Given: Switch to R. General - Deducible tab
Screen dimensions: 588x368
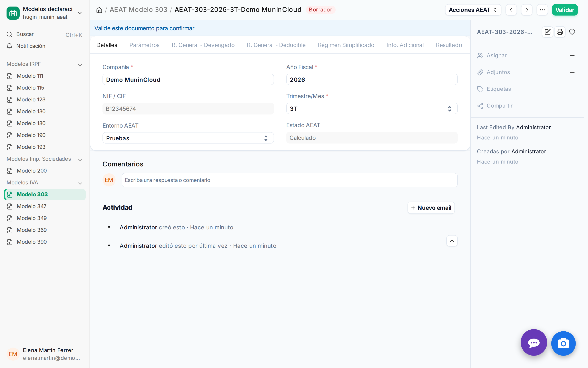Looking at the screenshot, I should [276, 45].
